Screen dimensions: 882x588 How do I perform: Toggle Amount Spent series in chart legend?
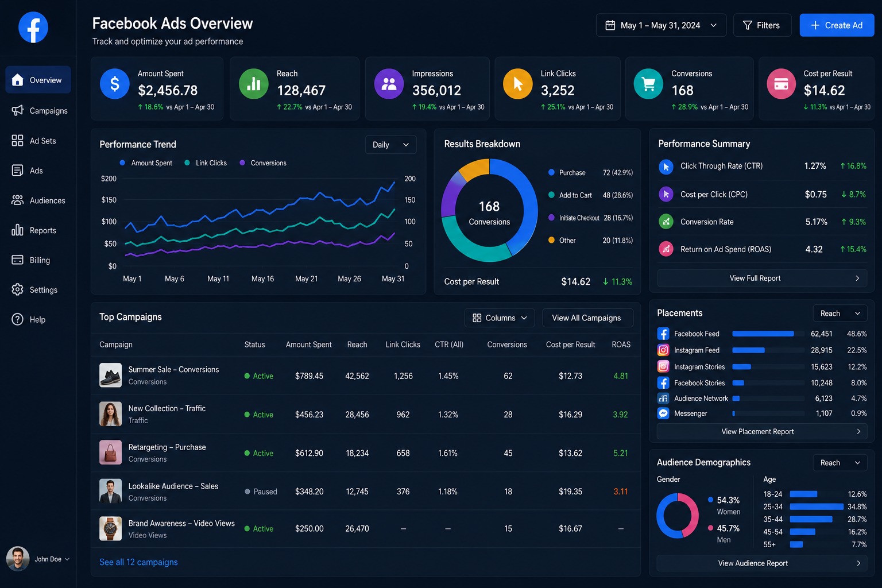(146, 163)
